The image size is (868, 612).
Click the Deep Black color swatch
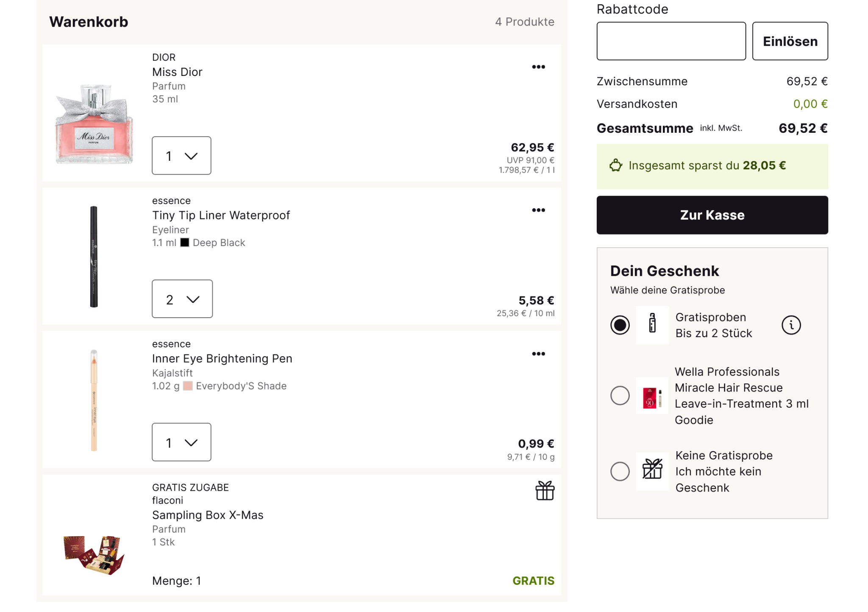[x=185, y=243]
